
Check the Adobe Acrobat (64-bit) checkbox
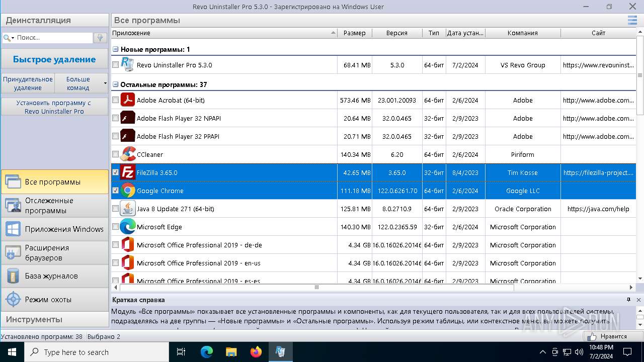coord(116,100)
